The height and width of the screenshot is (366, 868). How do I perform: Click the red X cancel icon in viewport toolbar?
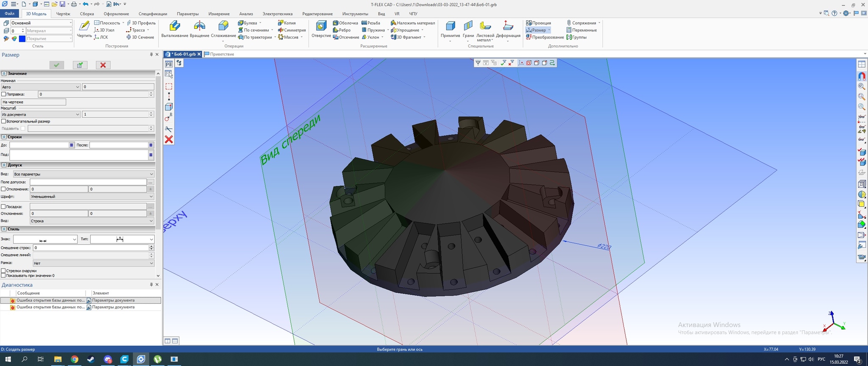(169, 139)
